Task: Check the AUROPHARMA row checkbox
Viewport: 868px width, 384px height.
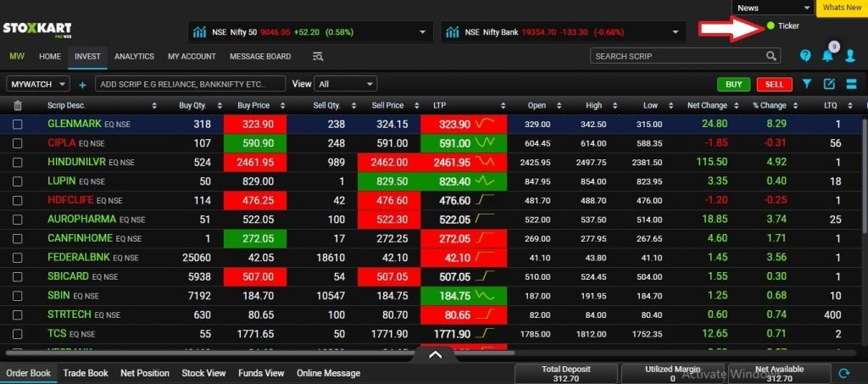Action: (18, 220)
